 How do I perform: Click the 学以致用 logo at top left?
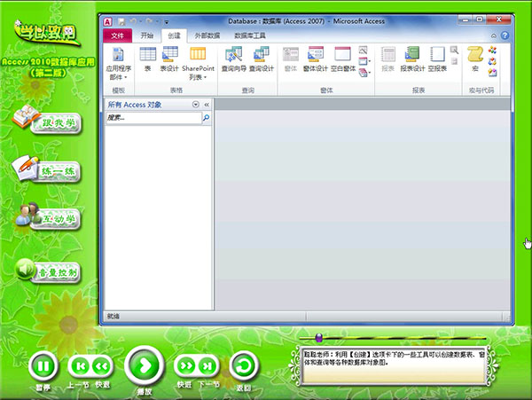pyautogui.click(x=46, y=33)
